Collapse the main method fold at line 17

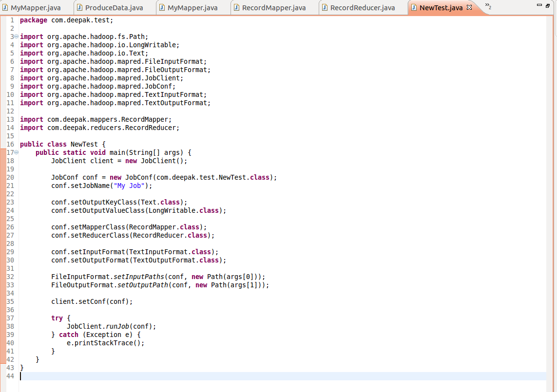(16, 152)
